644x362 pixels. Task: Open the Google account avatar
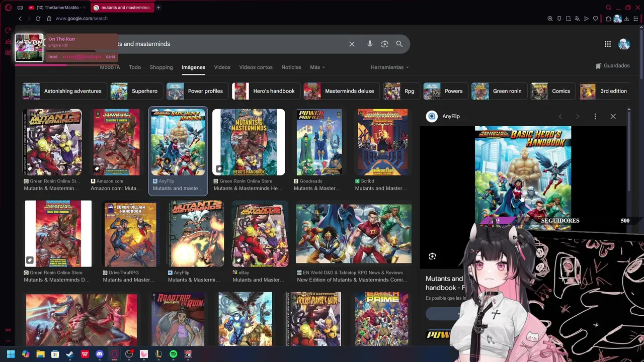[x=624, y=44]
